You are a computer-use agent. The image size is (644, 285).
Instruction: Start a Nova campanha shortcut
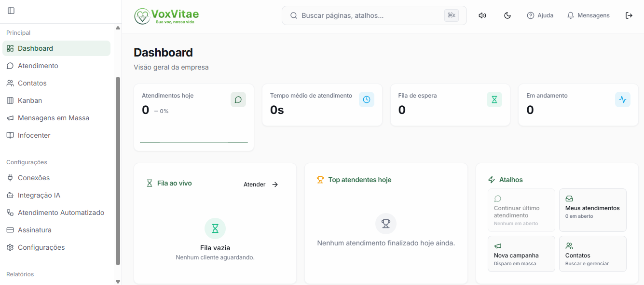coord(521,254)
